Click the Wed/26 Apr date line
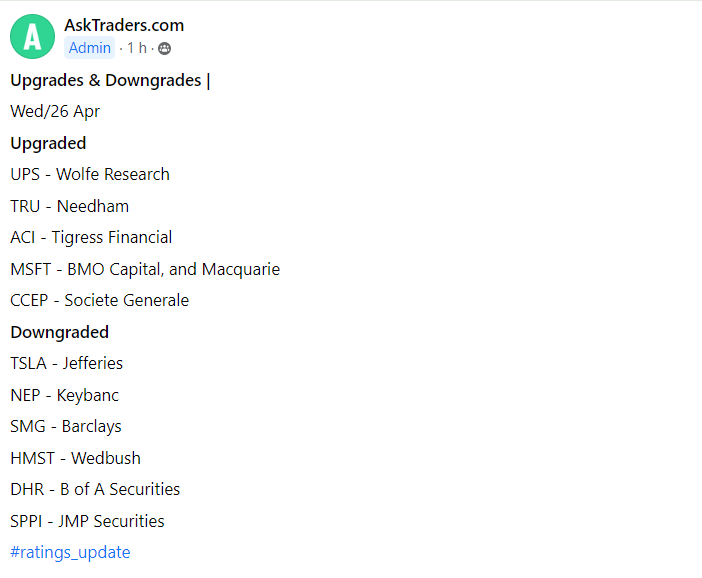This screenshot has height=578, width=702. (x=55, y=111)
